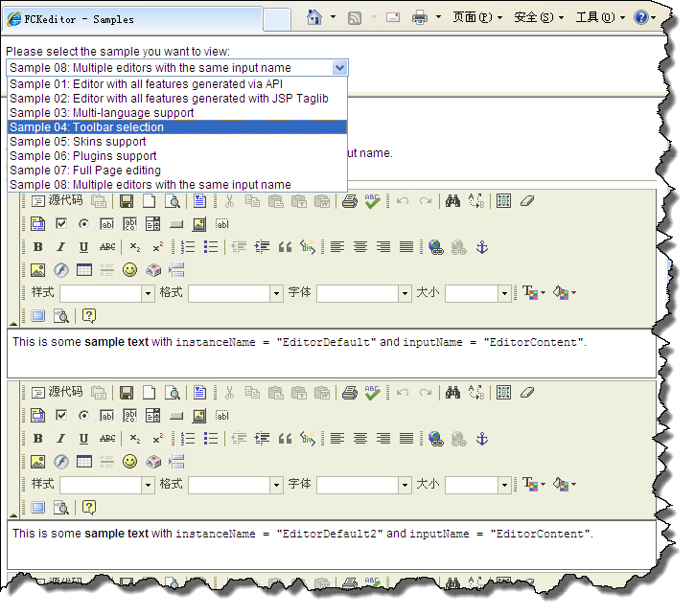Screen dimensions: 695x616
Task: Collapse first editor toolbar with handle arrow
Action: tap(13, 324)
